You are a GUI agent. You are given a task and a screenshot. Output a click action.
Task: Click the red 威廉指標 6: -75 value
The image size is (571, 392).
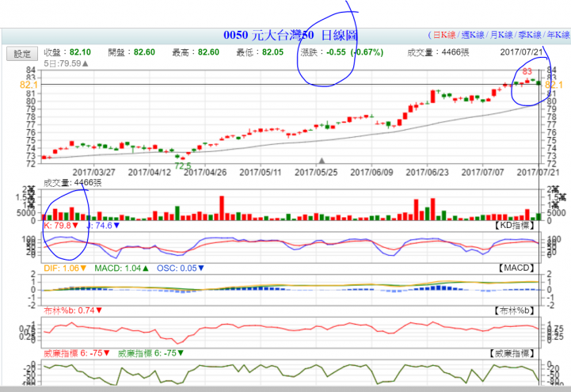point(77,353)
